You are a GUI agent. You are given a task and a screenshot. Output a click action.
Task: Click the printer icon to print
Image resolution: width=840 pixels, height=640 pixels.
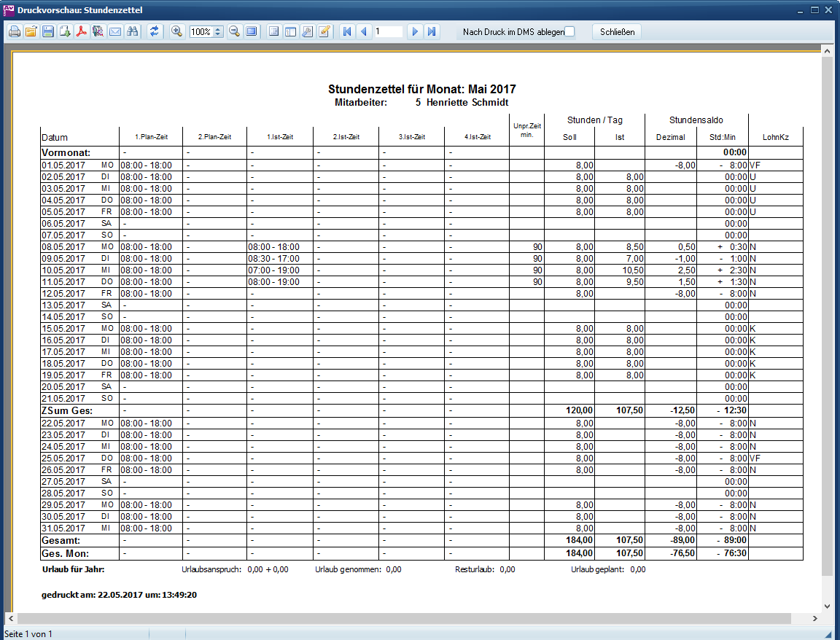tap(15, 32)
